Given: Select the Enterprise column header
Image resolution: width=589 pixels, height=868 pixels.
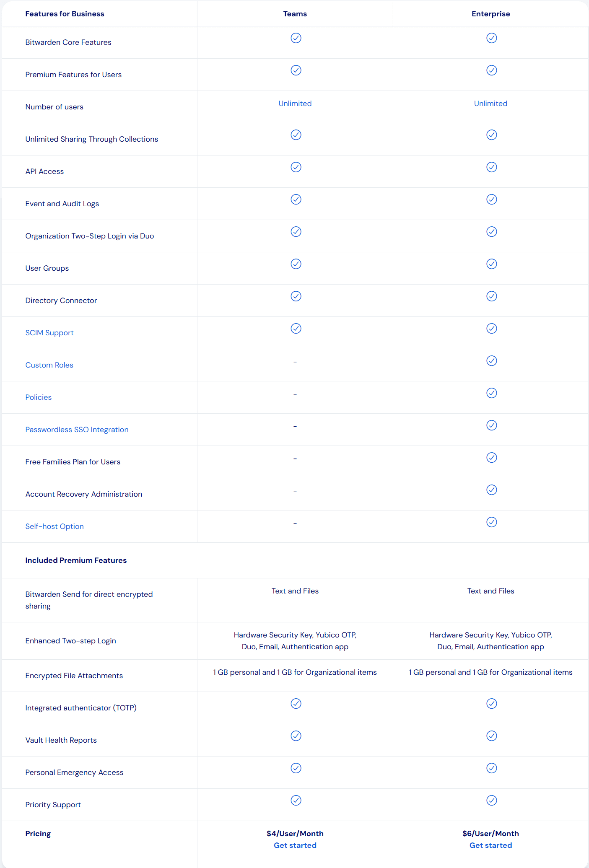Looking at the screenshot, I should click(x=490, y=13).
